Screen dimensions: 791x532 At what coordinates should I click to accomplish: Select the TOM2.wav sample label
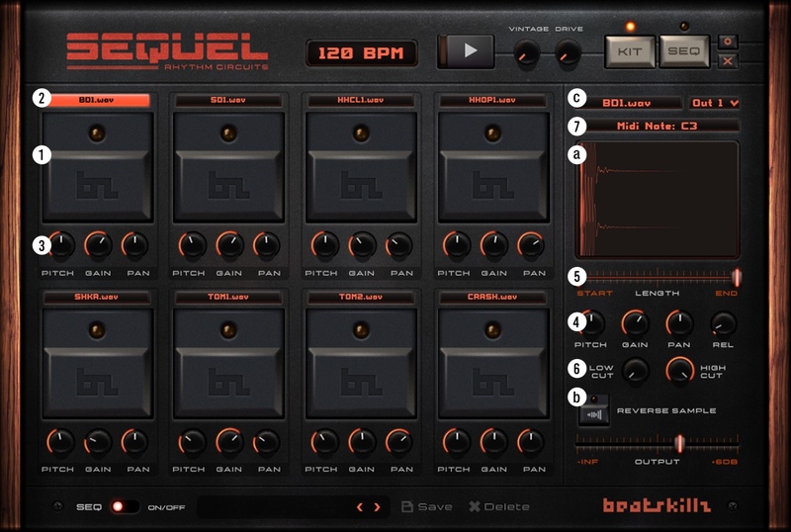(x=361, y=297)
